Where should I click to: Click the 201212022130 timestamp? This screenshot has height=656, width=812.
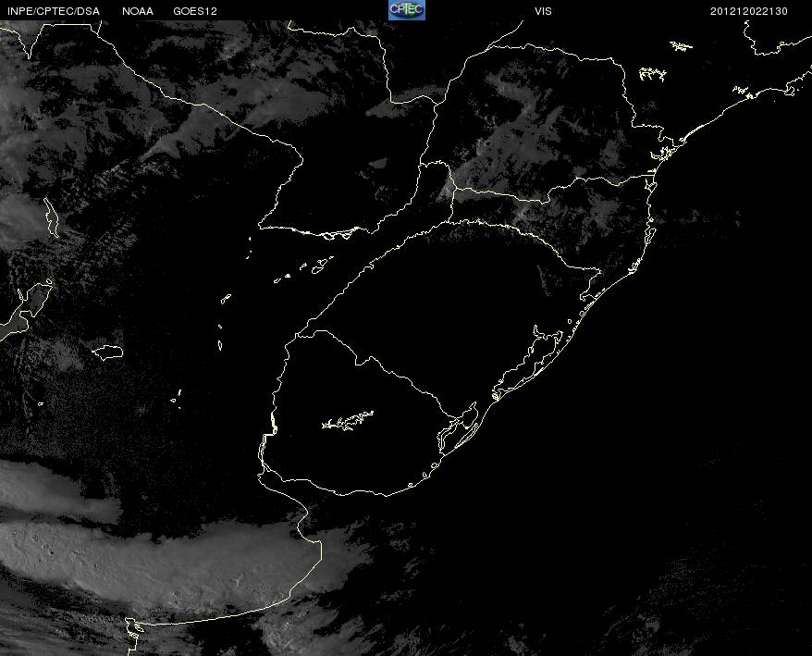[749, 11]
